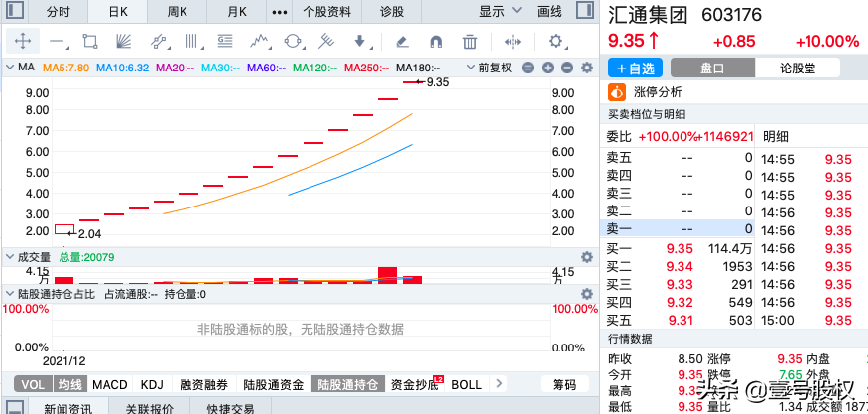Activate the eraser tool
868x414 pixels.
pyautogui.click(x=403, y=41)
